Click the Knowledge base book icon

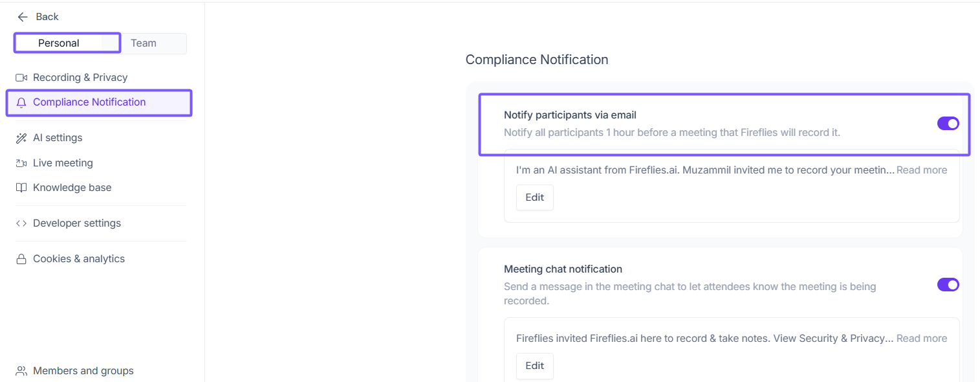tap(21, 188)
